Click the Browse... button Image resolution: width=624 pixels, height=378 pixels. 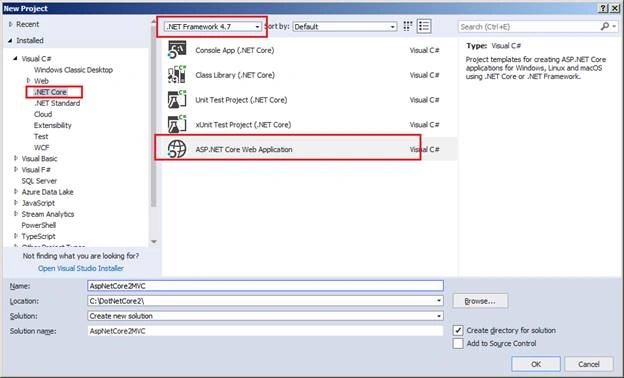(x=480, y=301)
